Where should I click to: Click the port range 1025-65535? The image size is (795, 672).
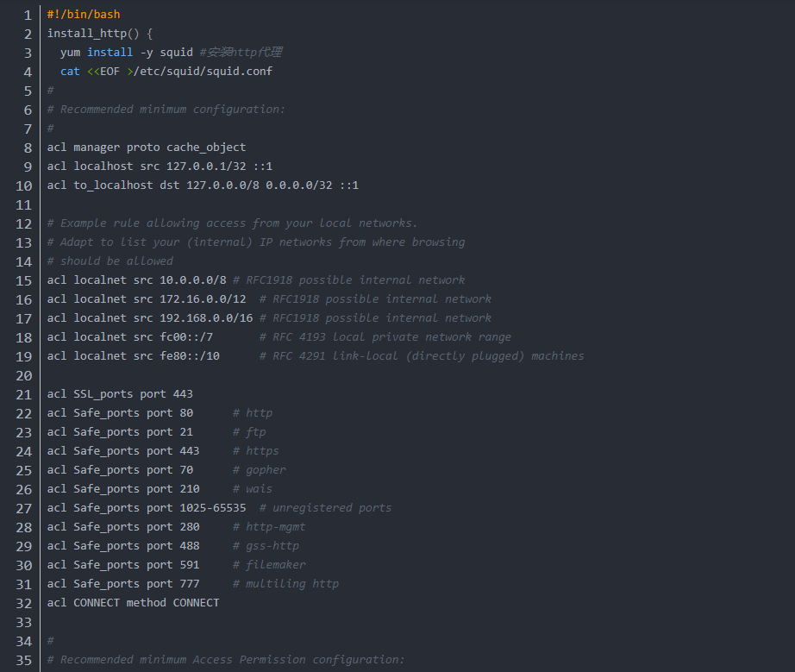click(x=213, y=508)
